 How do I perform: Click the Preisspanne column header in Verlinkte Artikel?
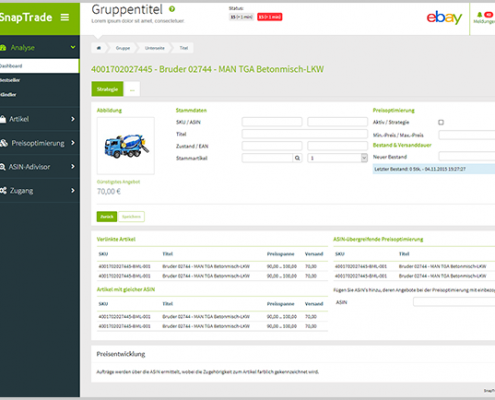coord(280,254)
